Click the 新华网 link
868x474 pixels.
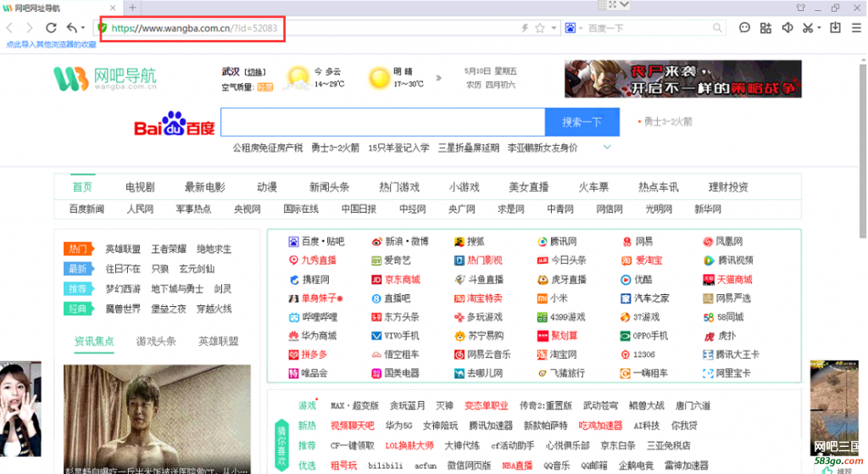coord(708,209)
